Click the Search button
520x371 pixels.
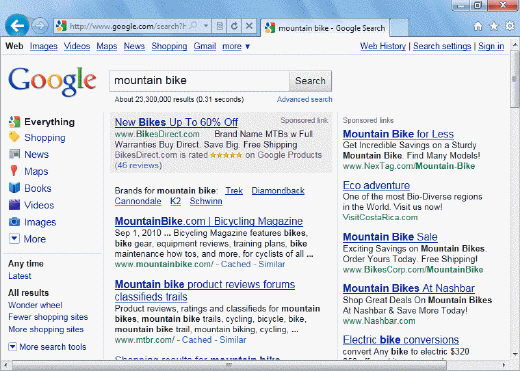(310, 81)
